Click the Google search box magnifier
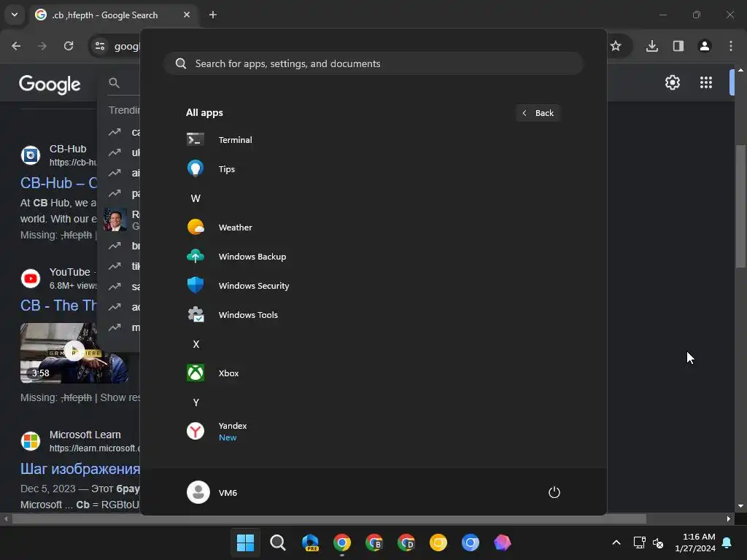This screenshot has width=747, height=560. click(114, 83)
